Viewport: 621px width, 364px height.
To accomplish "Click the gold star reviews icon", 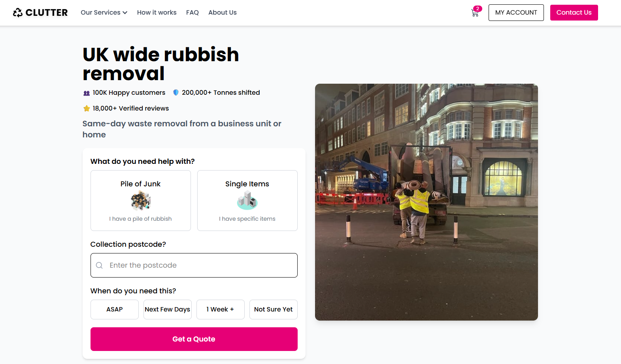I will coord(87,109).
